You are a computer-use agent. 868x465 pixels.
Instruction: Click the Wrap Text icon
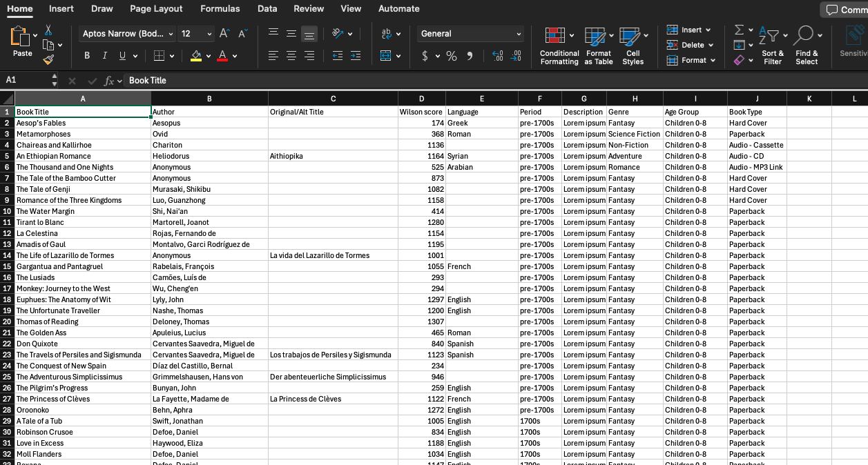coord(387,33)
